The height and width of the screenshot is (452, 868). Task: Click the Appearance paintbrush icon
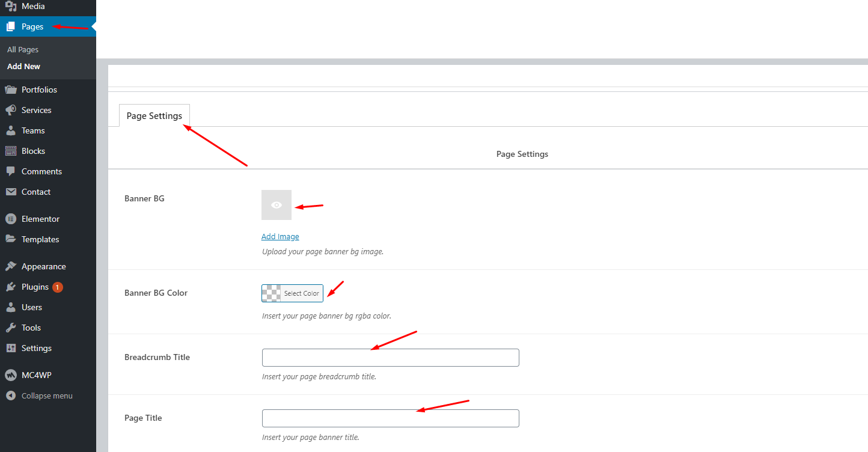(x=11, y=266)
